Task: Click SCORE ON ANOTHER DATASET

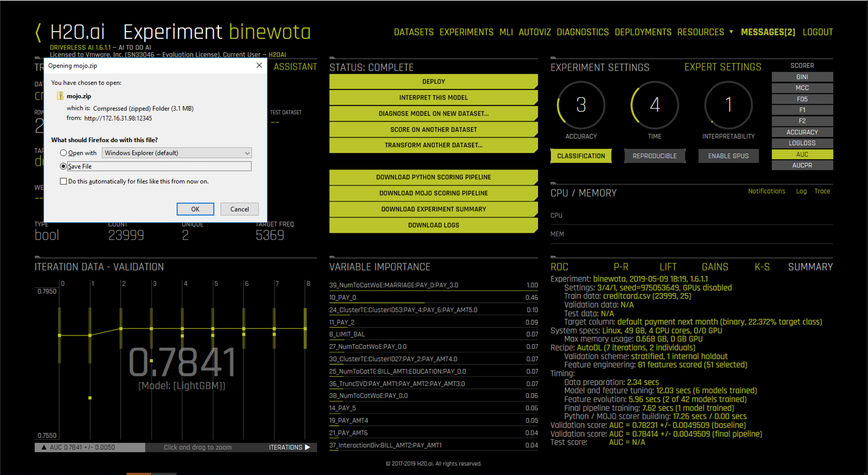Action: click(x=434, y=130)
